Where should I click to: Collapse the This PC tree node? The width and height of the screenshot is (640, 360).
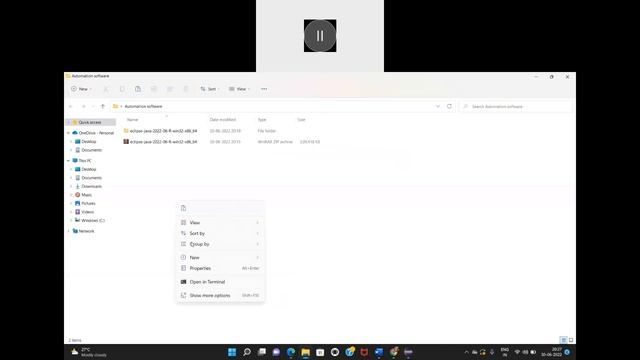69,161
